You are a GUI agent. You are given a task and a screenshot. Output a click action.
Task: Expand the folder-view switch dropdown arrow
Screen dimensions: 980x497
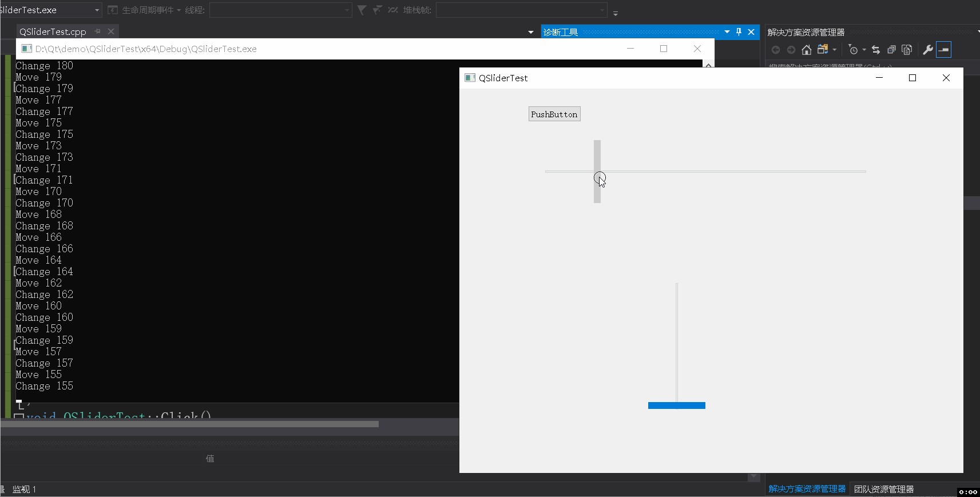click(x=835, y=50)
